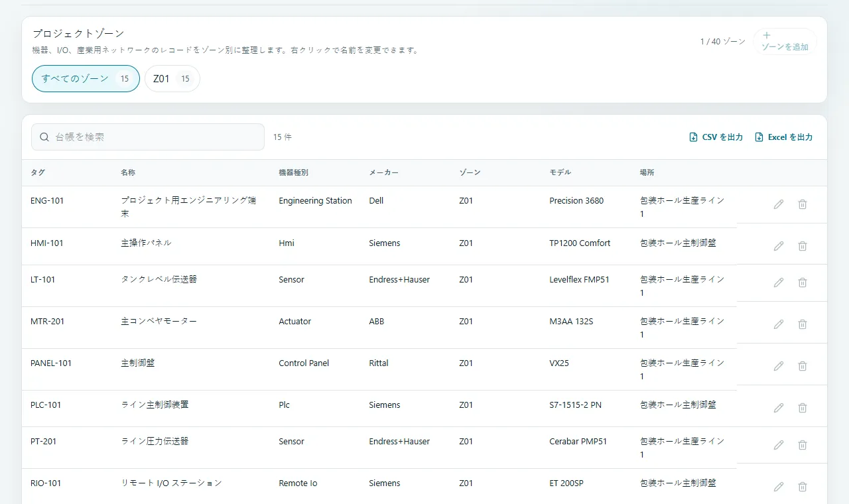Click the メーカー column header
Screen dimensions: 849x504
pyautogui.click(x=383, y=172)
